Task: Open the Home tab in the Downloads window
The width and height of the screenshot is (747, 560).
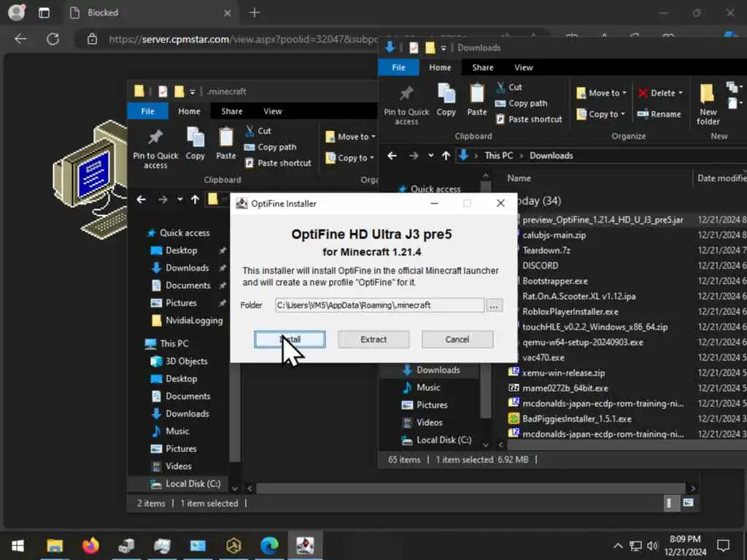Action: pyautogui.click(x=440, y=68)
